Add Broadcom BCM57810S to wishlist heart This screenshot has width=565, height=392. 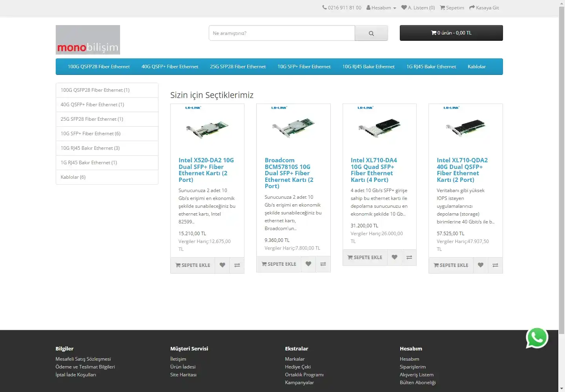[x=308, y=264]
